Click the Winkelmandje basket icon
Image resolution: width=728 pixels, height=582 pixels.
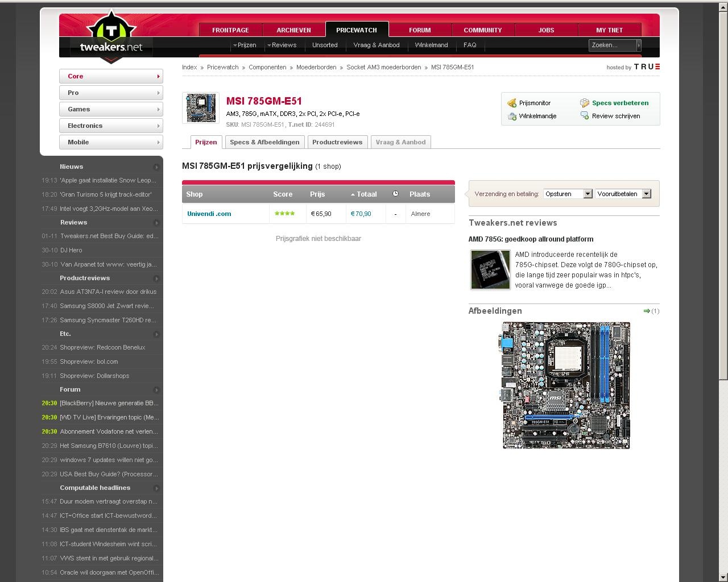tap(512, 116)
